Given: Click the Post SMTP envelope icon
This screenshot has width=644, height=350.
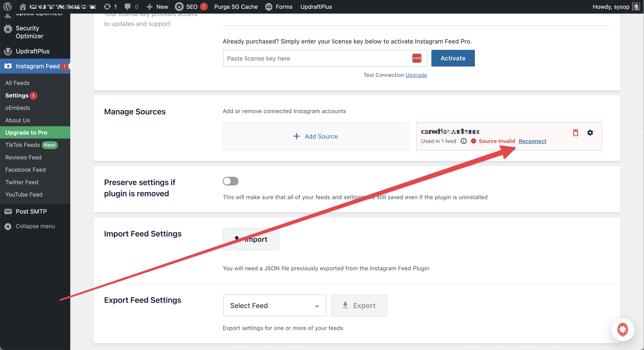Looking at the screenshot, I should (8, 211).
